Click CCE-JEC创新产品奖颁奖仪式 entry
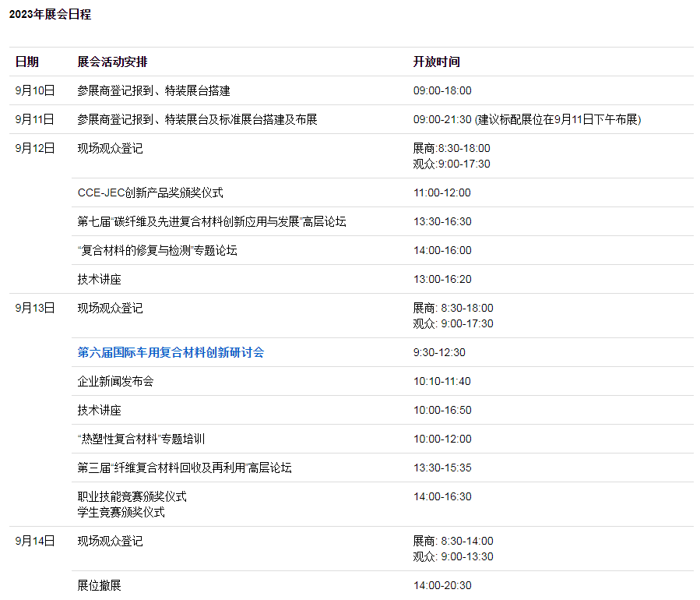Viewport: 700px width, 600px height. coord(150,192)
